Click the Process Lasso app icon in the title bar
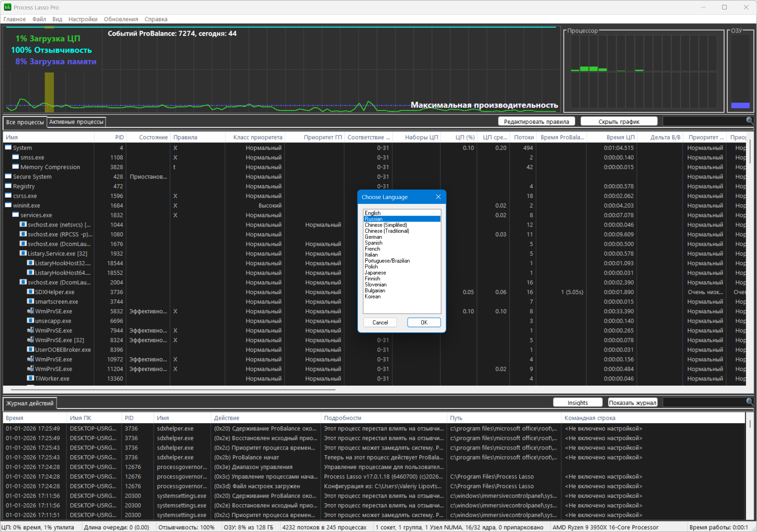757x532 pixels. [7, 7]
